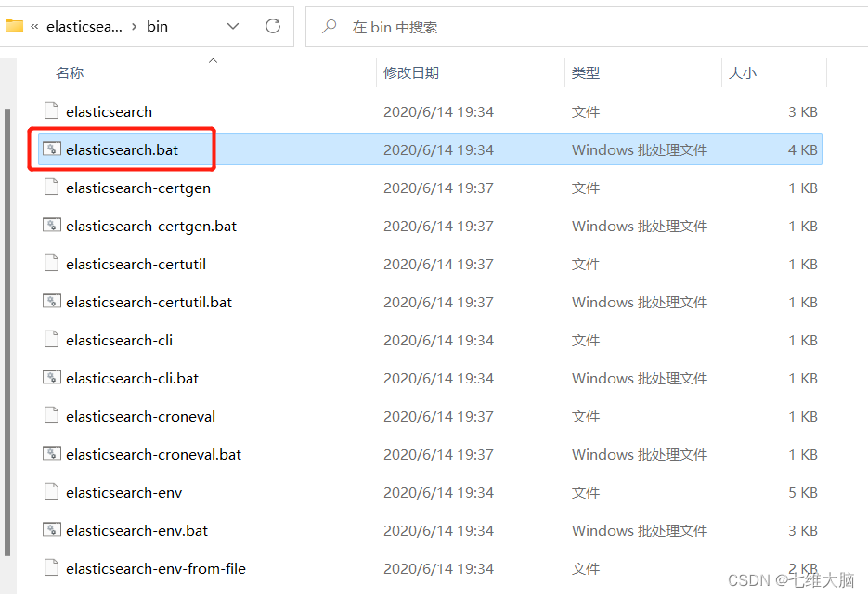This screenshot has height=597, width=868.
Task: Select elasticsearch-certgen file name
Action: coord(138,188)
